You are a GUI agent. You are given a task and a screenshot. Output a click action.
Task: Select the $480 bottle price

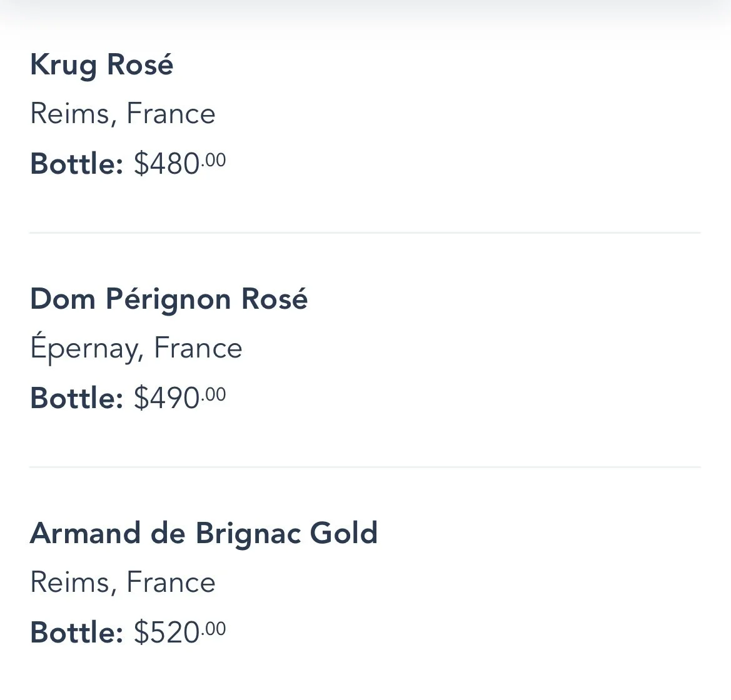[166, 164]
